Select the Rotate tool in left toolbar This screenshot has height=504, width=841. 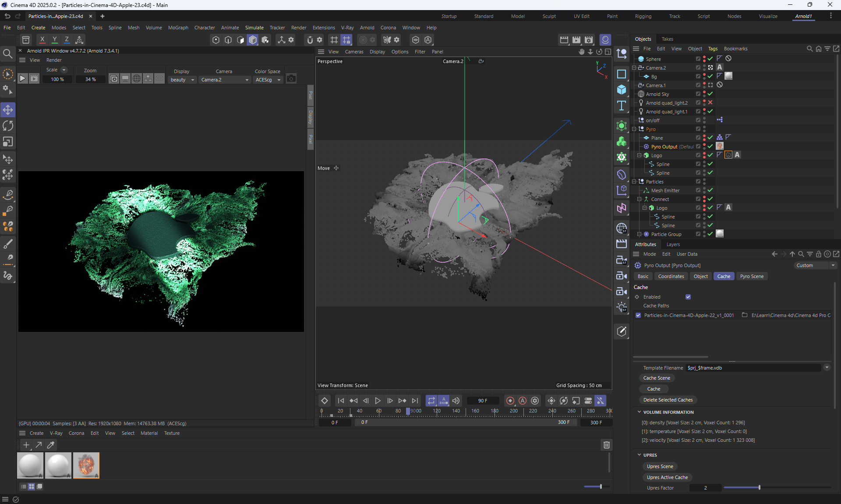(x=8, y=126)
